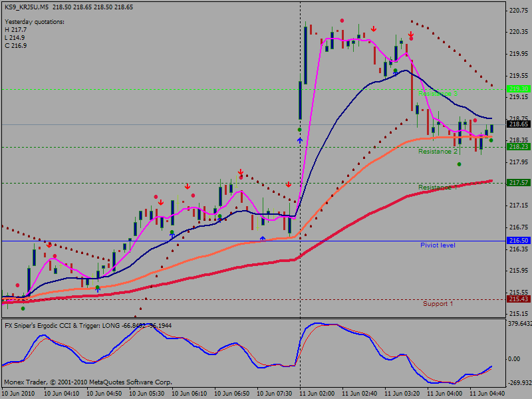Click the 215.95 price scale value
This screenshot has height=399, width=532.
click(x=519, y=271)
